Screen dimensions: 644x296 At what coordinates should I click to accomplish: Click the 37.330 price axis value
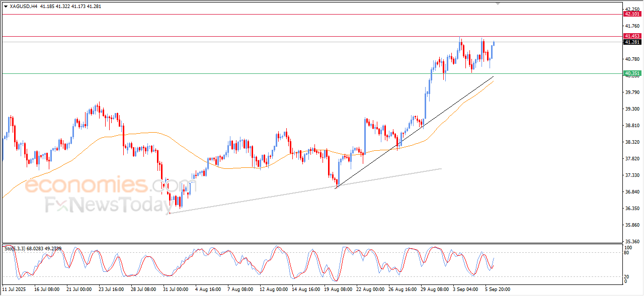click(x=632, y=175)
